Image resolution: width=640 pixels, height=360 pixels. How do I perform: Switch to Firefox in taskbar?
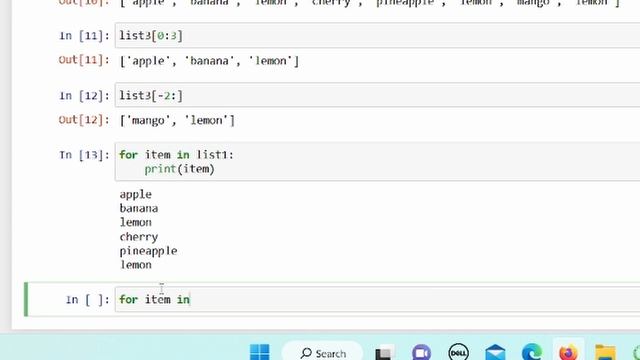click(569, 353)
